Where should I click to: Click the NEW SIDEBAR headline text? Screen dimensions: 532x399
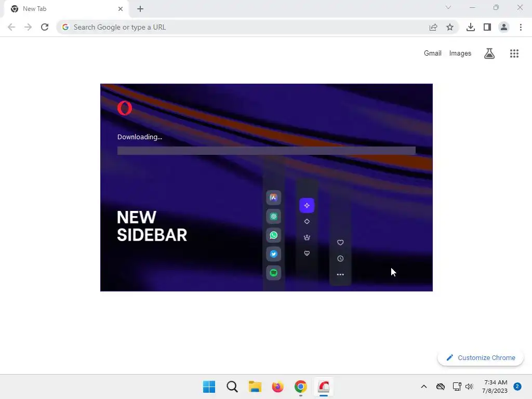[152, 227]
